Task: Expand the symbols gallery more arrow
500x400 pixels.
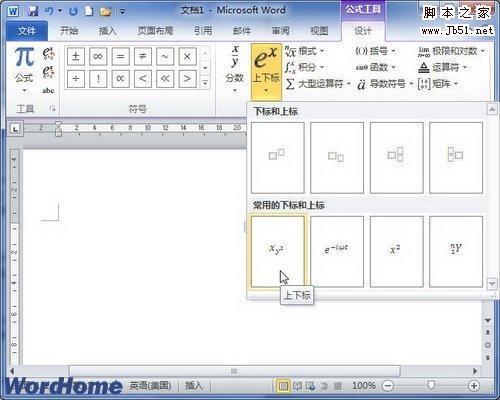Action: pyautogui.click(x=205, y=82)
